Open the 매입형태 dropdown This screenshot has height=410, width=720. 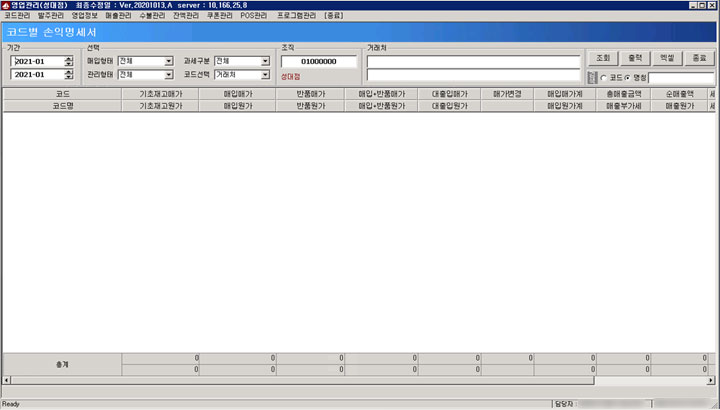click(169, 61)
